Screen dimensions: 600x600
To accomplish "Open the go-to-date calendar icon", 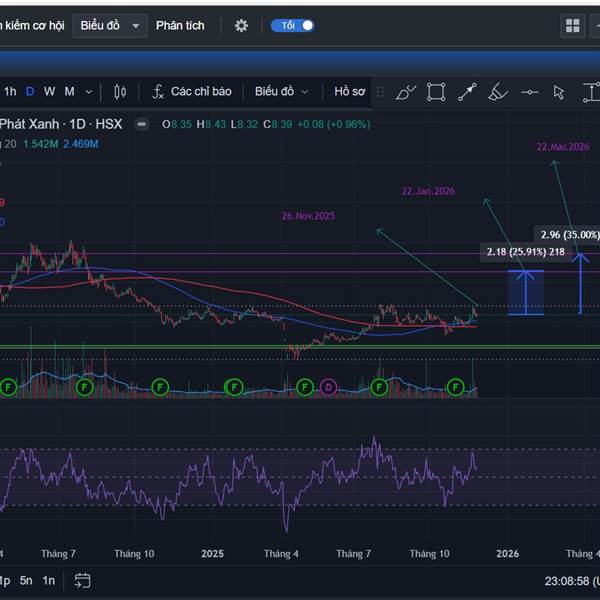I will [82, 580].
